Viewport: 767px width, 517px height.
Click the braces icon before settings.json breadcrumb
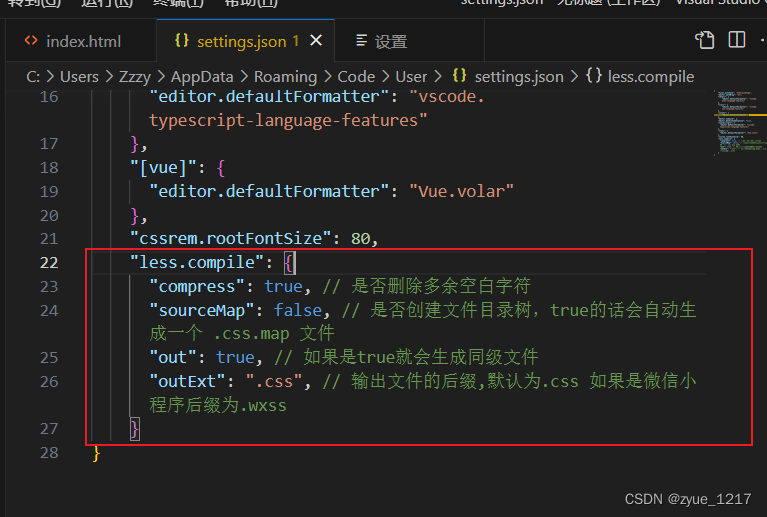tap(460, 76)
